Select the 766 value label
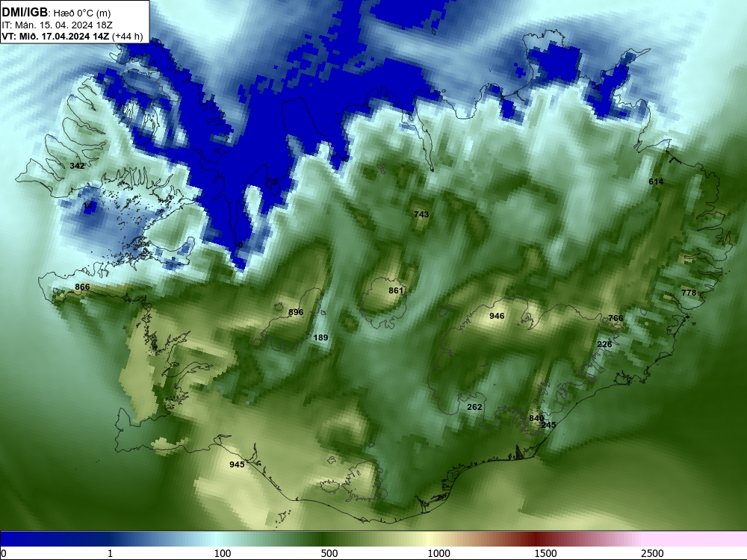747x560 pixels. click(616, 318)
